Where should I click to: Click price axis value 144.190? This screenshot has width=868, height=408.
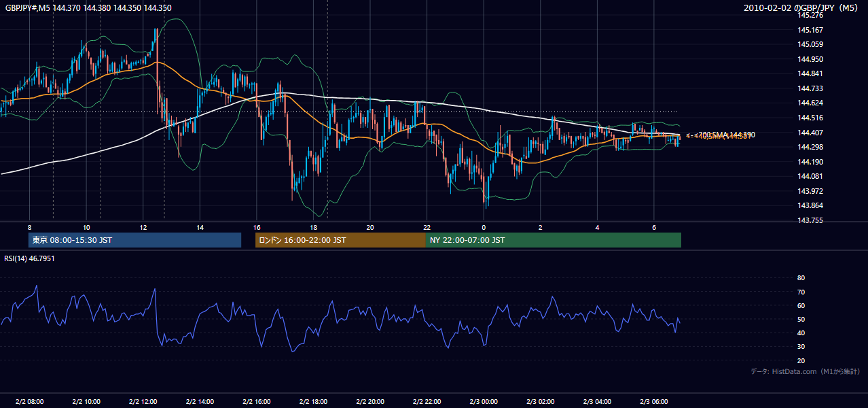811,163
